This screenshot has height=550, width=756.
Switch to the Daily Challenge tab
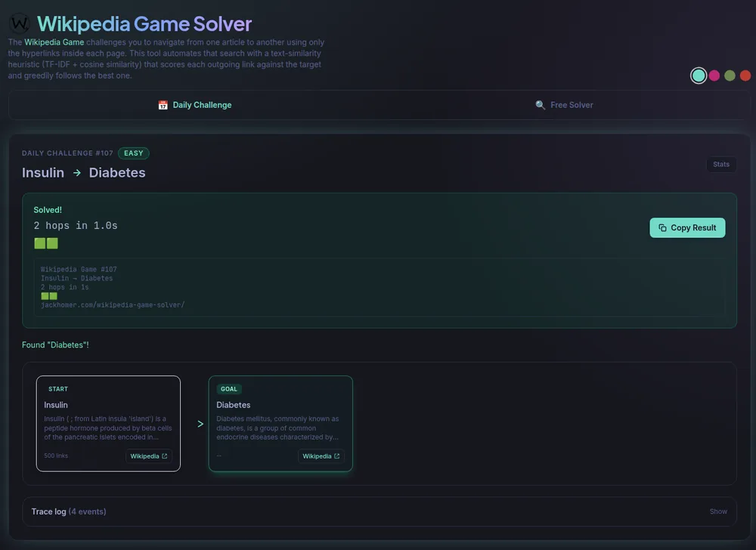[x=194, y=105]
